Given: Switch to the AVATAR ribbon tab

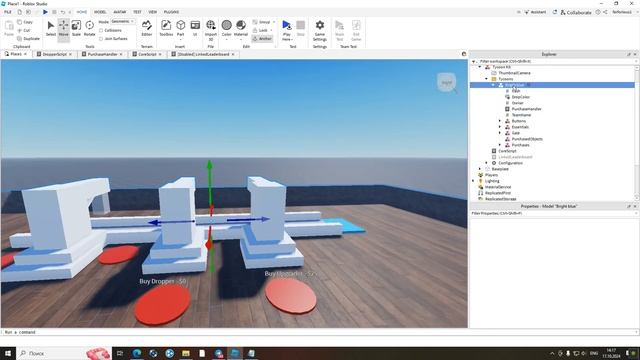Looking at the screenshot, I should (x=120, y=12).
